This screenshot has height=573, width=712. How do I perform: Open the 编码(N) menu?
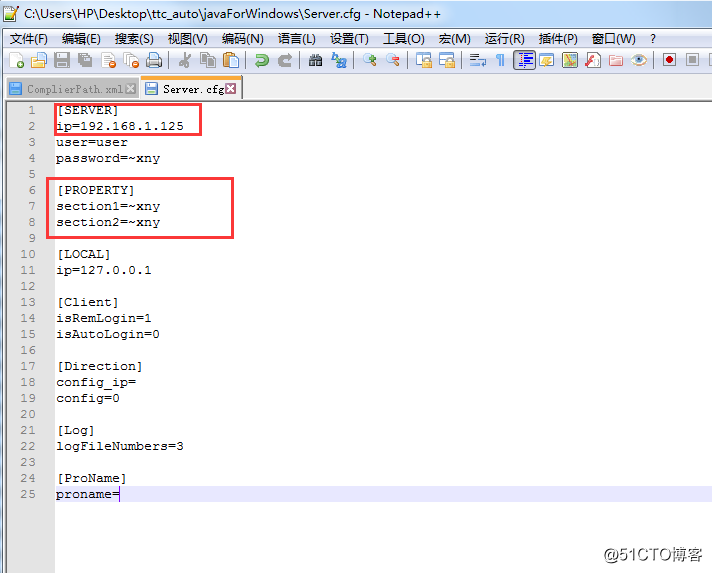[242, 39]
